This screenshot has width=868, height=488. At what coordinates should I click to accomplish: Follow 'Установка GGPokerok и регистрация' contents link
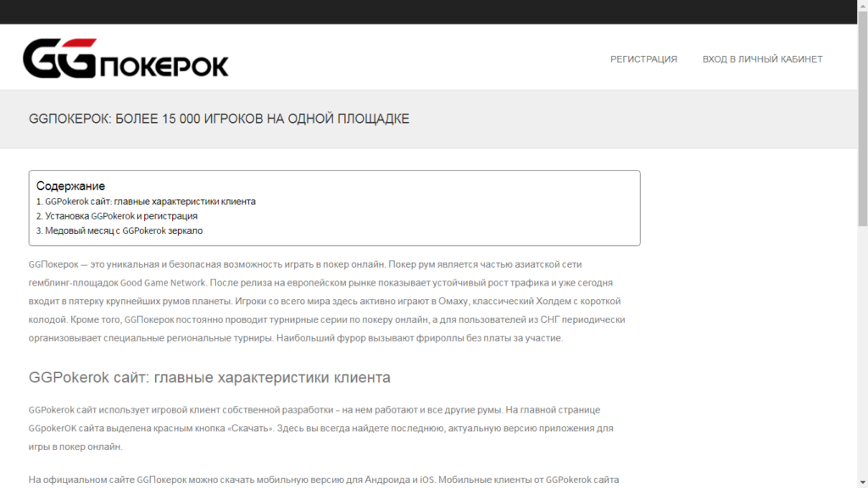(121, 216)
